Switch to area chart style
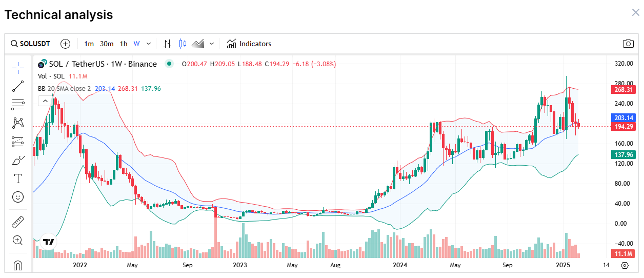The width and height of the screenshot is (644, 278). coord(198,44)
